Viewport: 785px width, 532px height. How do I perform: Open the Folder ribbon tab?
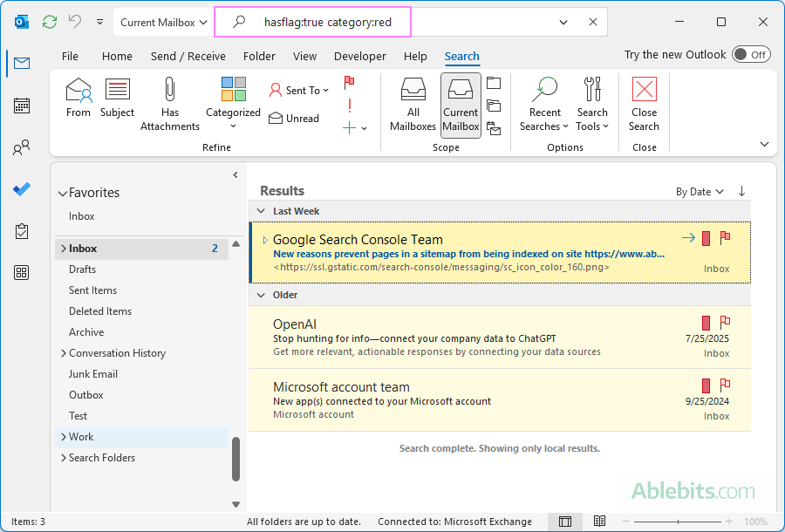pos(259,56)
